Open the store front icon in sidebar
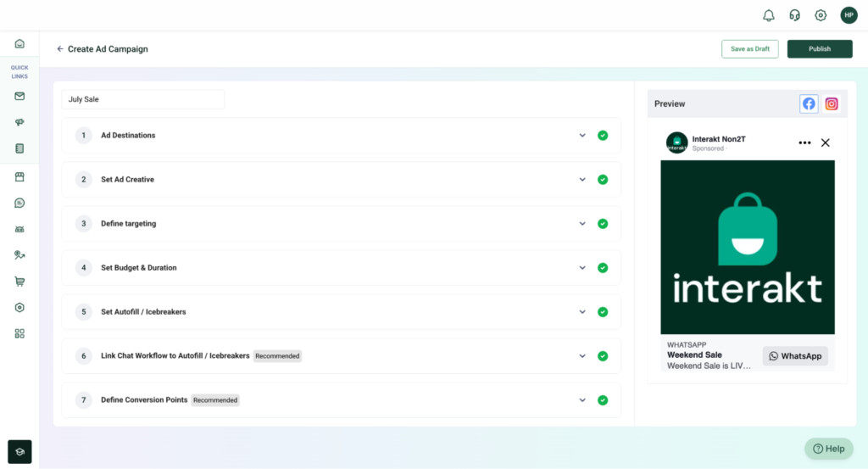Screen dimensions: 868x469 19,176
